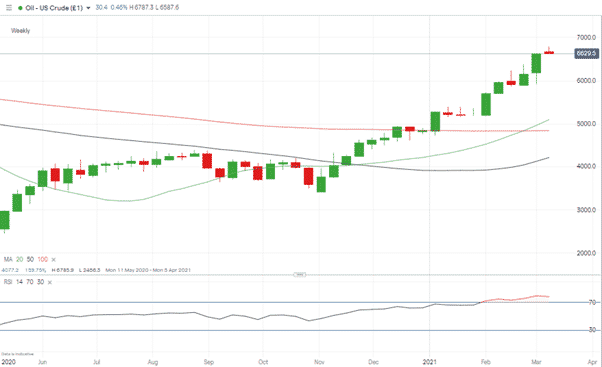Click the RSI 30 axis label on the right

592,330
